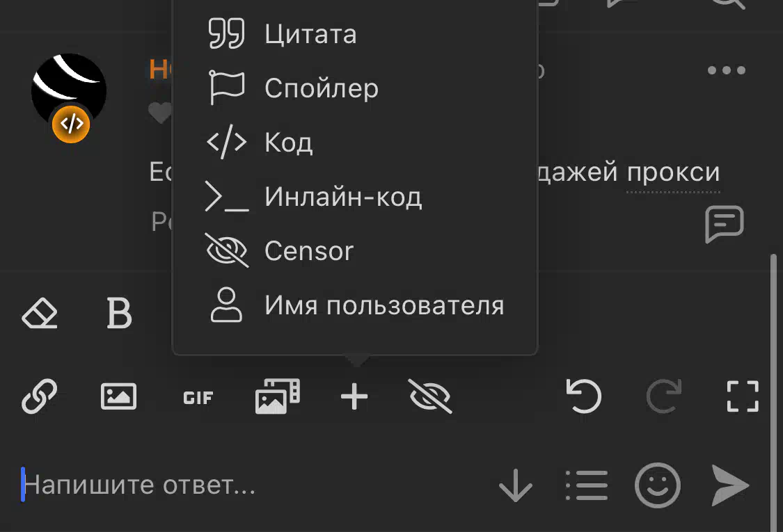Toggle Bold text formatting
Image resolution: width=783 pixels, height=532 pixels.
pyautogui.click(x=119, y=314)
